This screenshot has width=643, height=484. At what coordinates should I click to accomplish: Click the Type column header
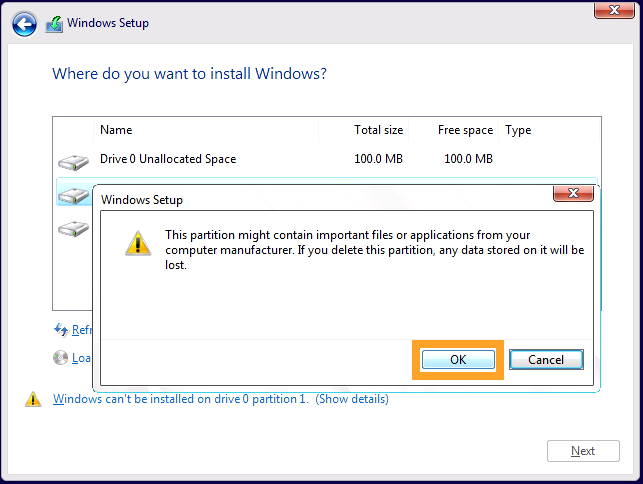click(518, 130)
